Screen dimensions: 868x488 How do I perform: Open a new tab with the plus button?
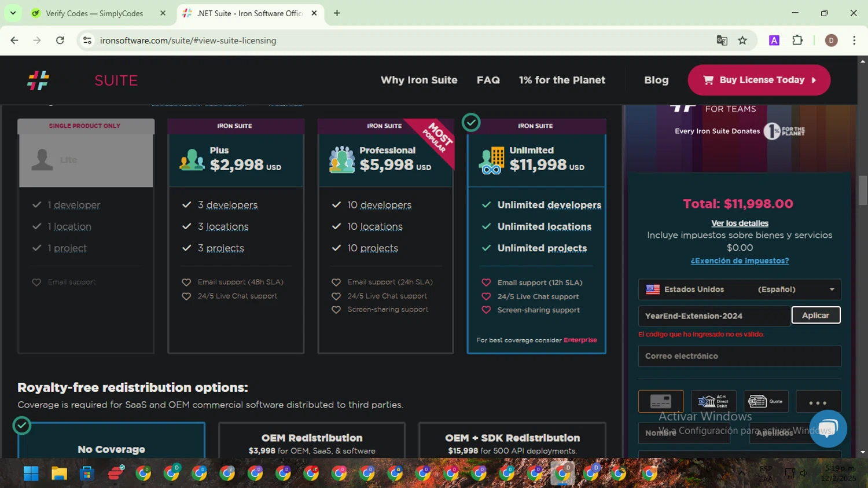(337, 13)
